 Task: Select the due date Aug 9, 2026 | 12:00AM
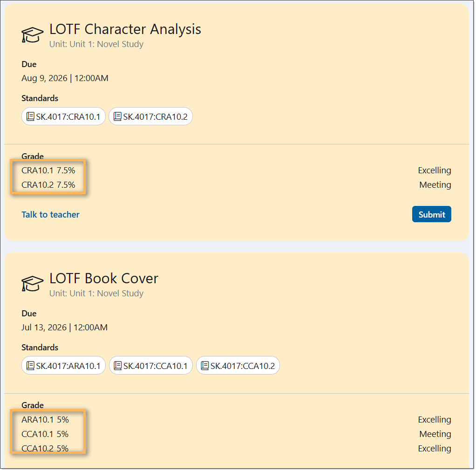pyautogui.click(x=65, y=78)
